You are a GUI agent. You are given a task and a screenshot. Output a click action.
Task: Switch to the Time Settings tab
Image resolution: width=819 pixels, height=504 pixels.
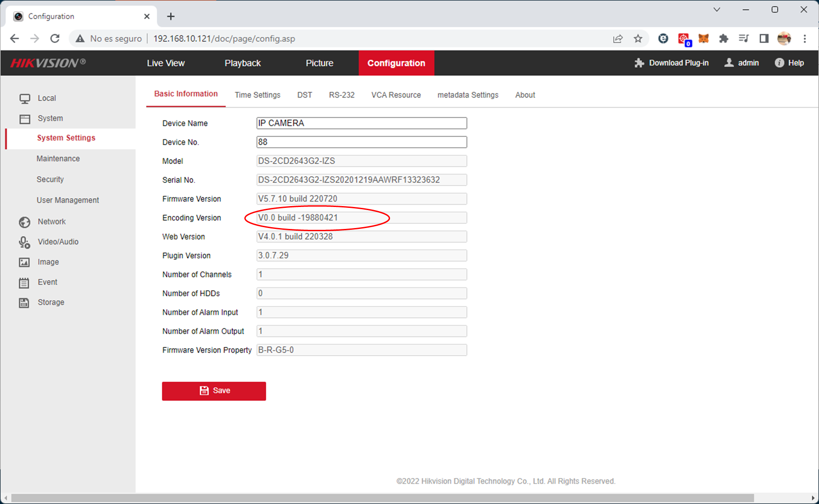(257, 95)
